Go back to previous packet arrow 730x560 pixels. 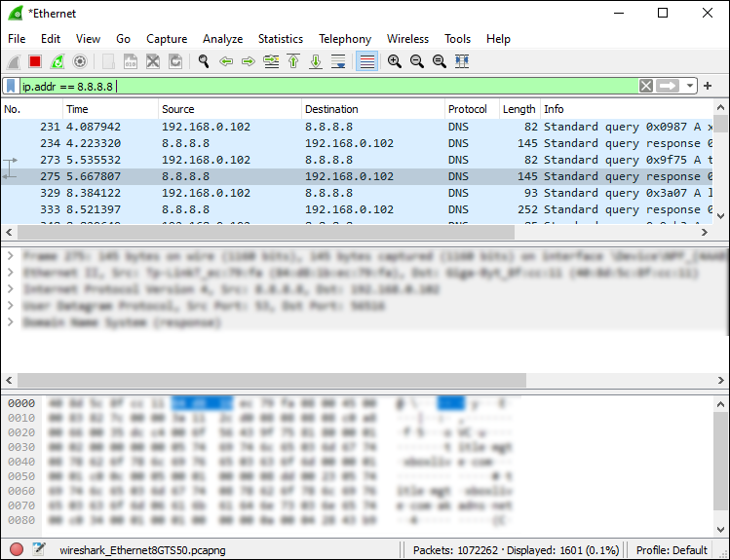click(x=226, y=61)
